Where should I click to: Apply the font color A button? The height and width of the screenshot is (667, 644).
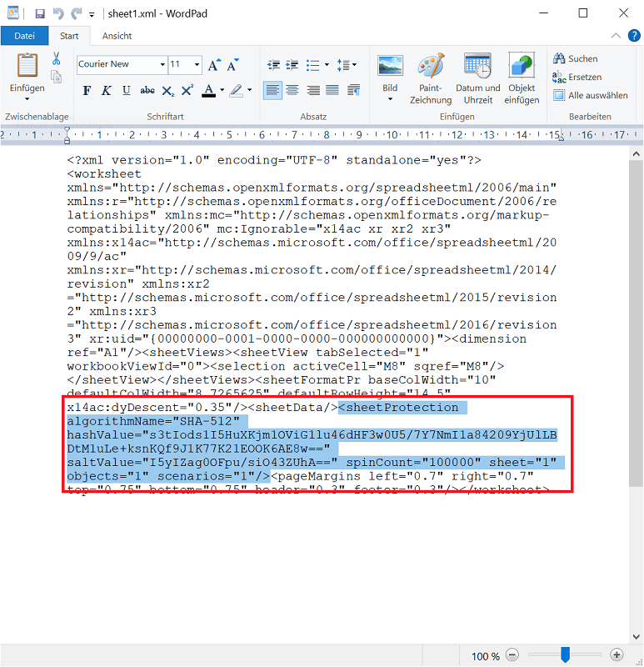coord(208,90)
